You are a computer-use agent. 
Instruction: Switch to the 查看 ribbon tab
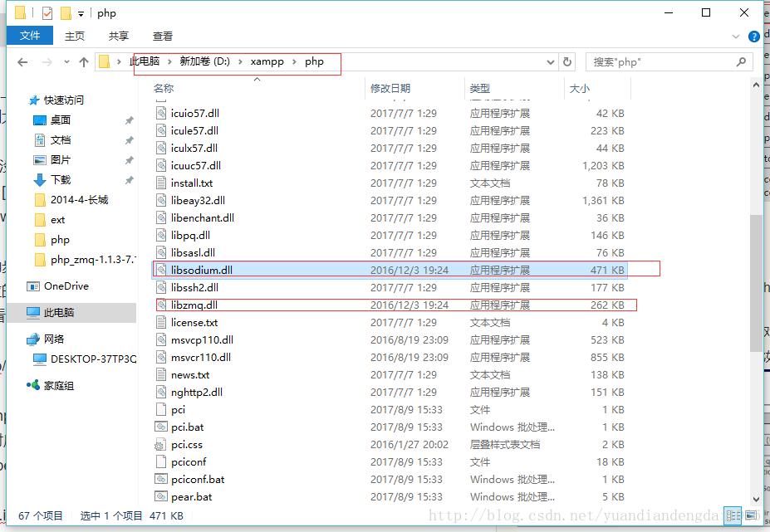[x=161, y=36]
